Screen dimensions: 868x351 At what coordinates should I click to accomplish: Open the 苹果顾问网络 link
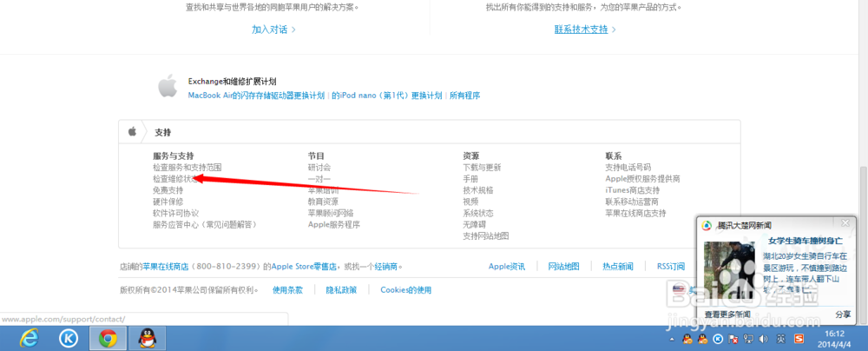(x=331, y=214)
